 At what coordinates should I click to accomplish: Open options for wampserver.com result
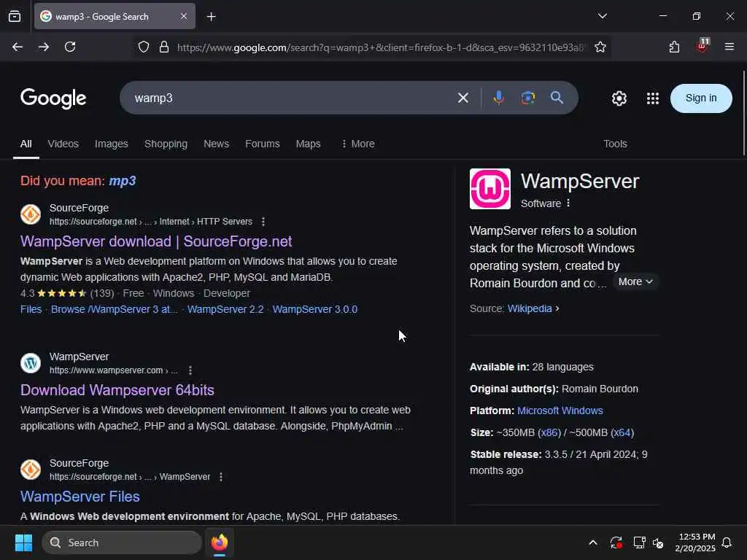pos(190,370)
